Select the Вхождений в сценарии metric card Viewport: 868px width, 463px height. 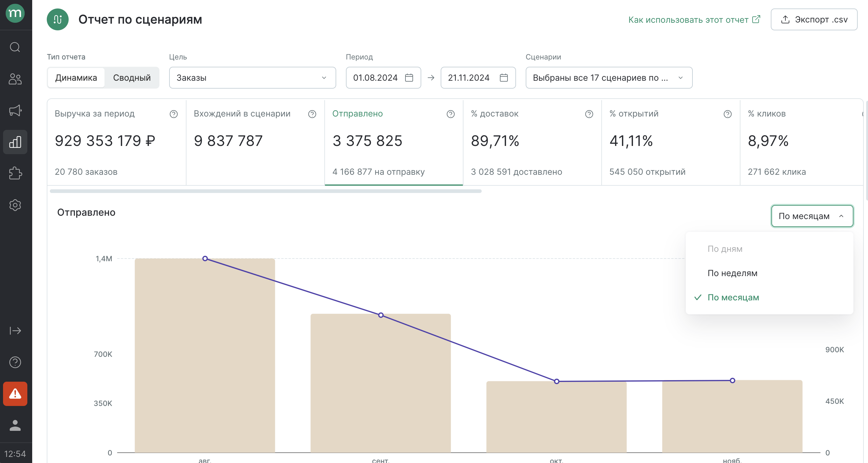pos(255,142)
